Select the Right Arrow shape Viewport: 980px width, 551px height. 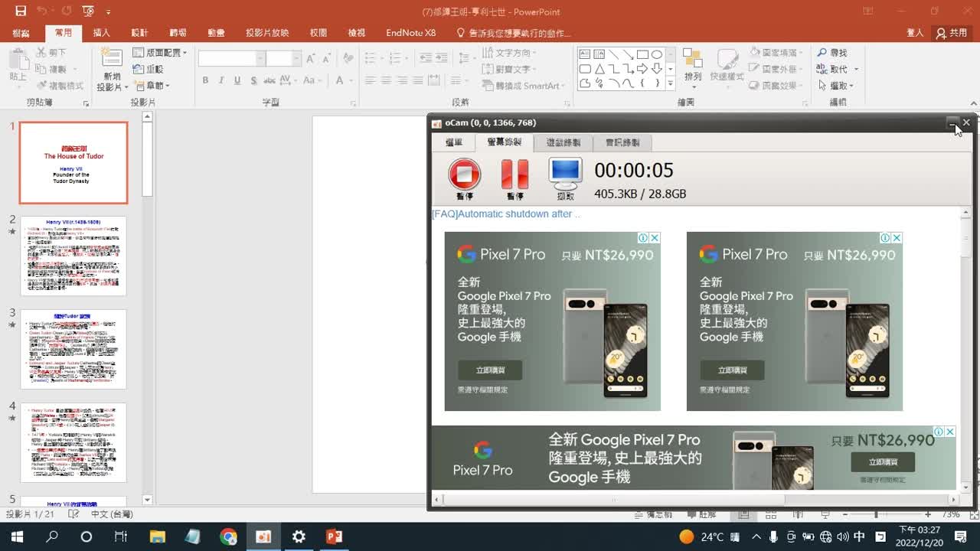(642, 69)
